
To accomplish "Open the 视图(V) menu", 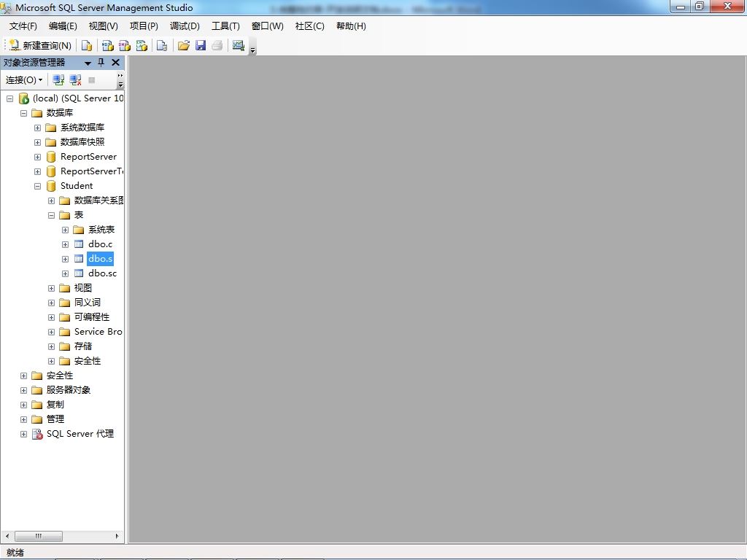I will coord(104,26).
